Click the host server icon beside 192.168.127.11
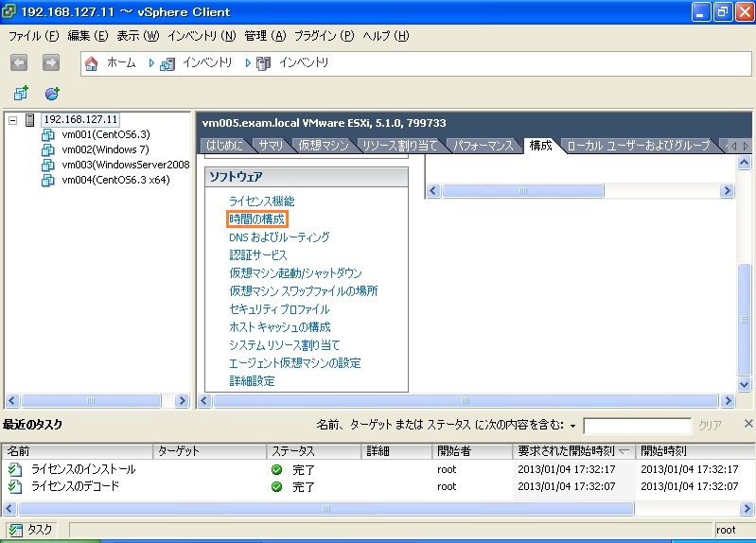This screenshot has height=543, width=756. [30, 119]
